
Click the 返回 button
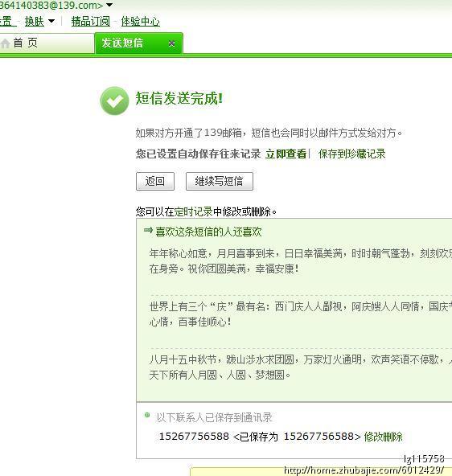click(155, 181)
